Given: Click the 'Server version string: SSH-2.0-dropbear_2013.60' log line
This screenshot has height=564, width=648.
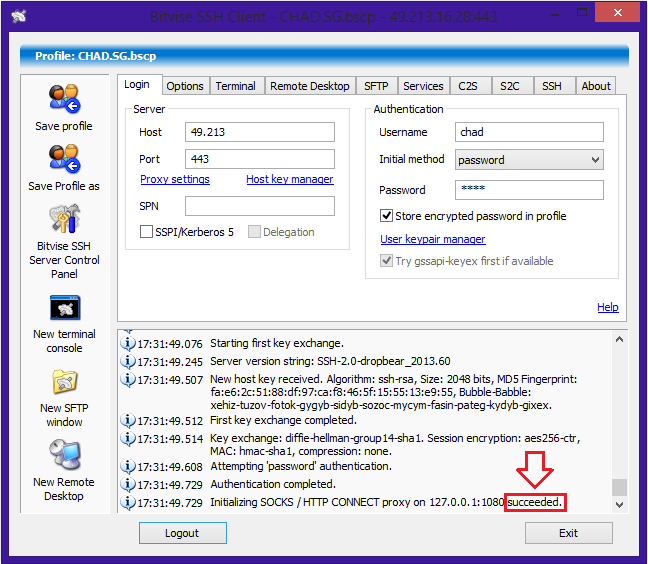Looking at the screenshot, I should pyautogui.click(x=330, y=361).
